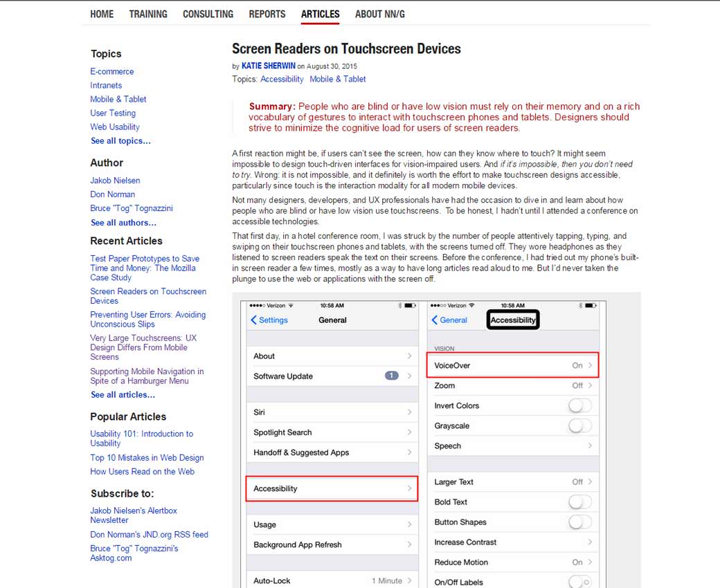Click the chevron on the Usage row

click(411, 524)
